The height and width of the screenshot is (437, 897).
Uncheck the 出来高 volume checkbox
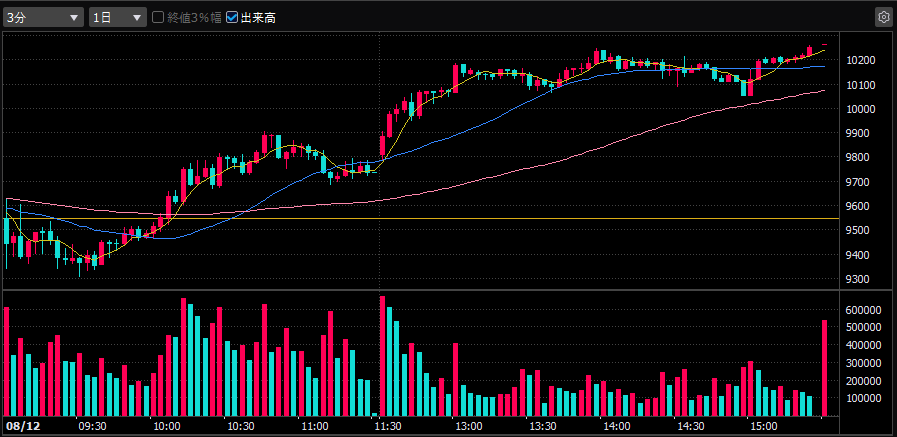tap(232, 18)
